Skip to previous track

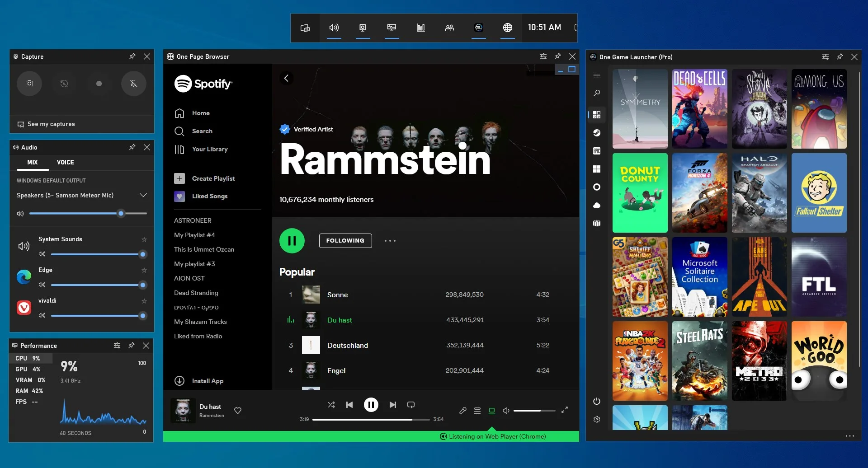pos(349,405)
